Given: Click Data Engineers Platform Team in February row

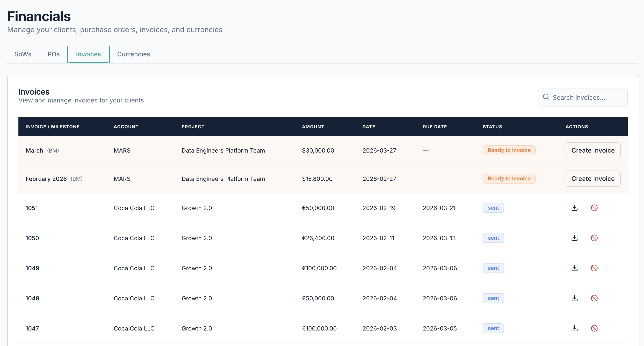Looking at the screenshot, I should pyautogui.click(x=223, y=179).
